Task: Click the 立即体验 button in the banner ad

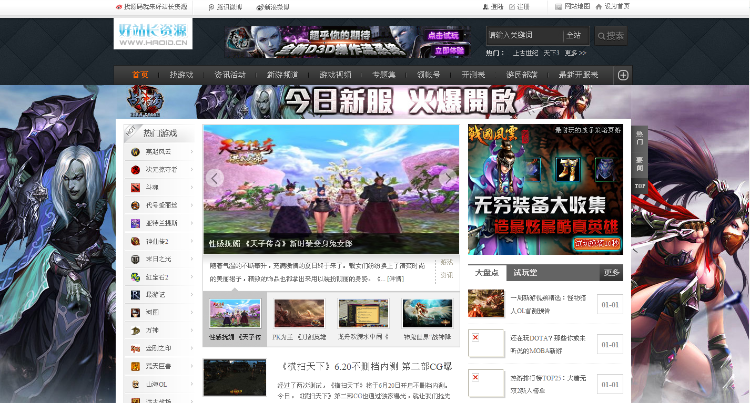Action: [449, 50]
